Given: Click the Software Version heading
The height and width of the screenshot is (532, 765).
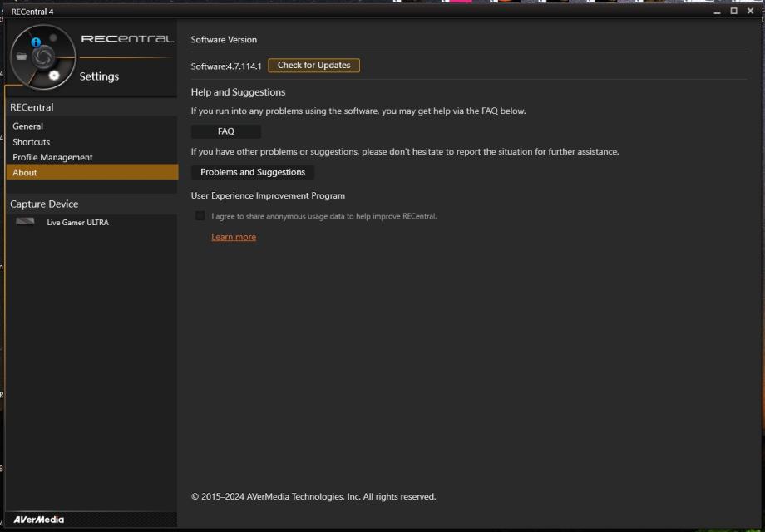Looking at the screenshot, I should (224, 40).
